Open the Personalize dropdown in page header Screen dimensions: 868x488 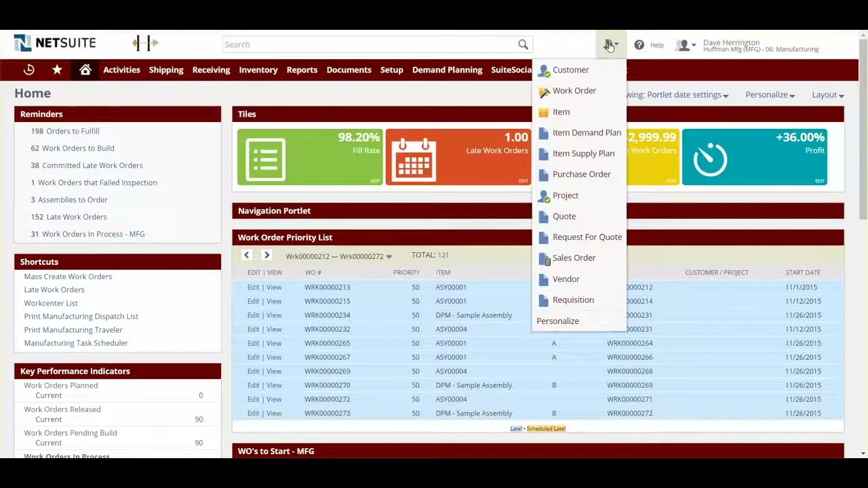(x=770, y=95)
